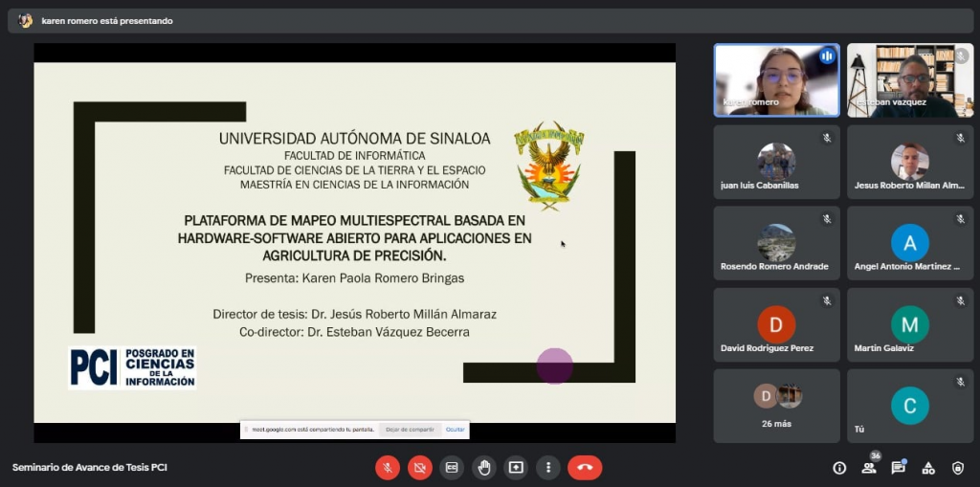The image size is (980, 487).
Task: Open meeting details info icon
Action: (839, 468)
